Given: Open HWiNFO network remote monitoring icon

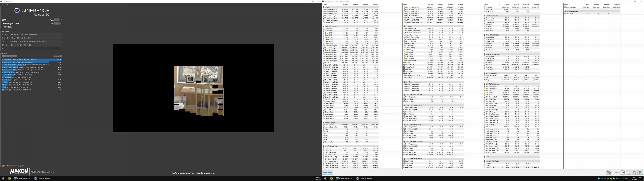Looking at the screenshot, I should [x=609, y=172].
